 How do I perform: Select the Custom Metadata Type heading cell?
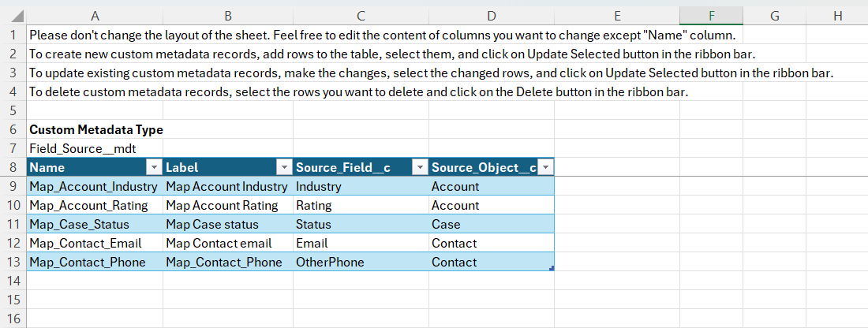click(94, 129)
